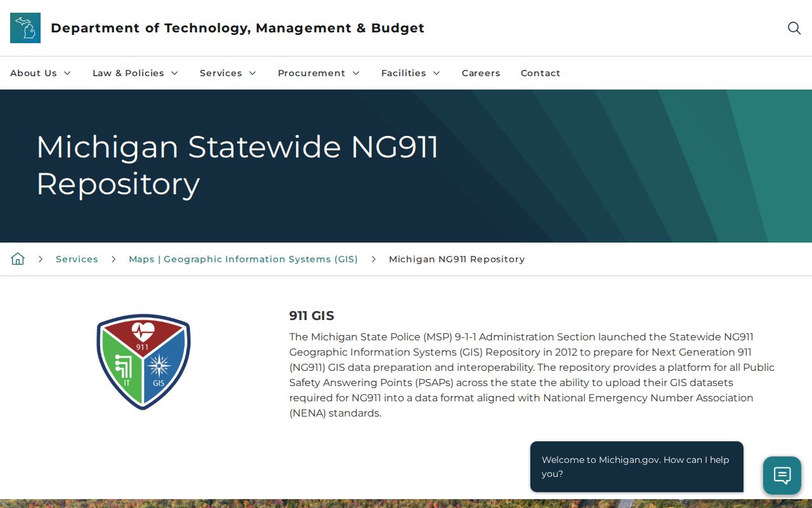Follow Maps | Geographic Information Systems breadcrumb

[x=244, y=259]
